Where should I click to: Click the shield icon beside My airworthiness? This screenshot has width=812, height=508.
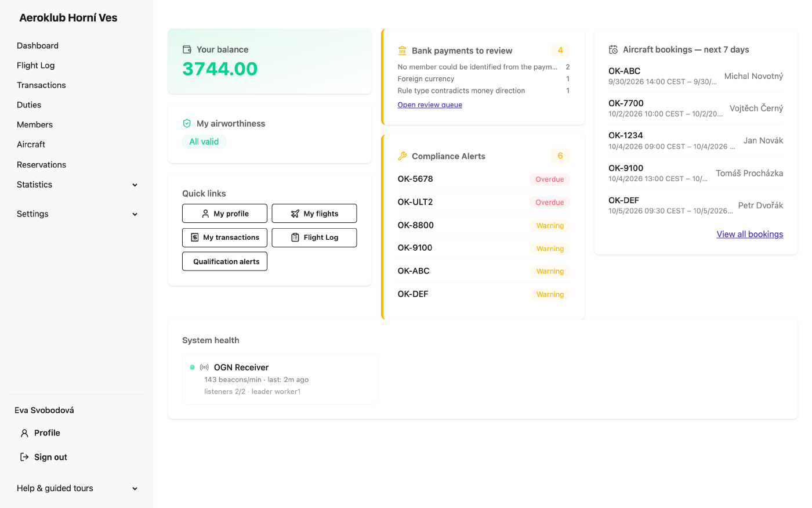pyautogui.click(x=187, y=123)
